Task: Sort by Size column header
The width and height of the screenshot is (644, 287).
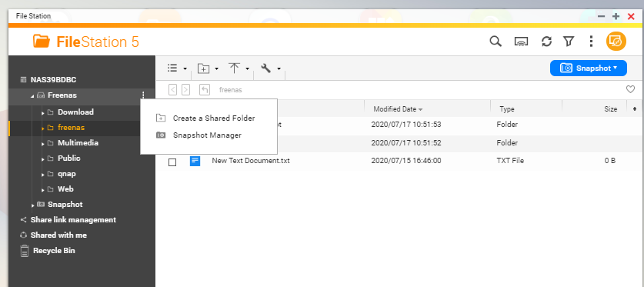Action: pyautogui.click(x=610, y=109)
